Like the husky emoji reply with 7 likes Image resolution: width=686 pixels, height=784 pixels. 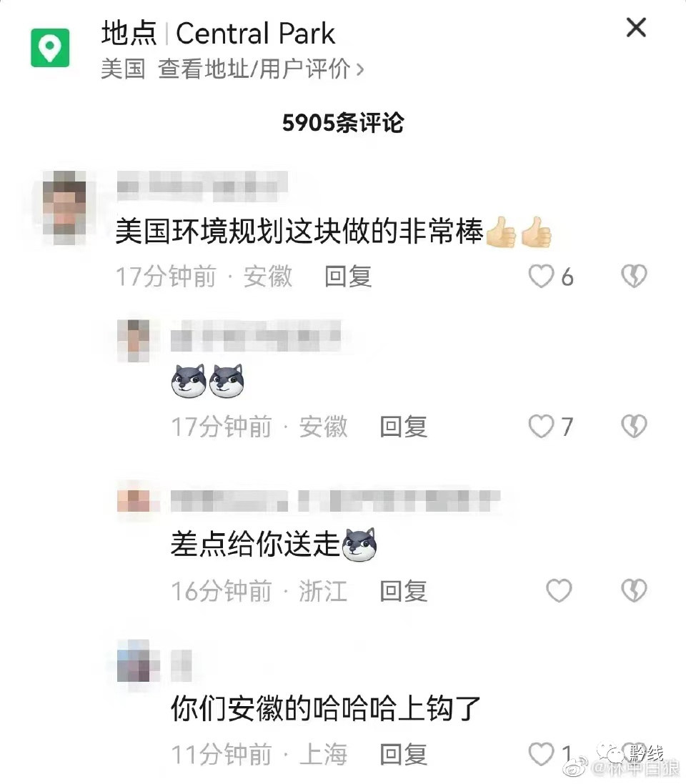click(x=541, y=427)
